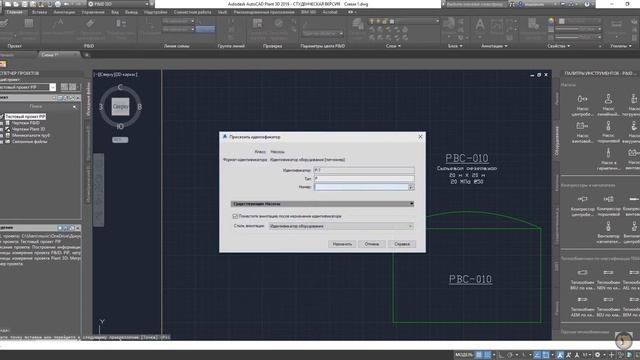Click the МОДЕЛЬ button in status bar
Image resolution: width=640 pixels, height=360 pixels.
click(464, 355)
